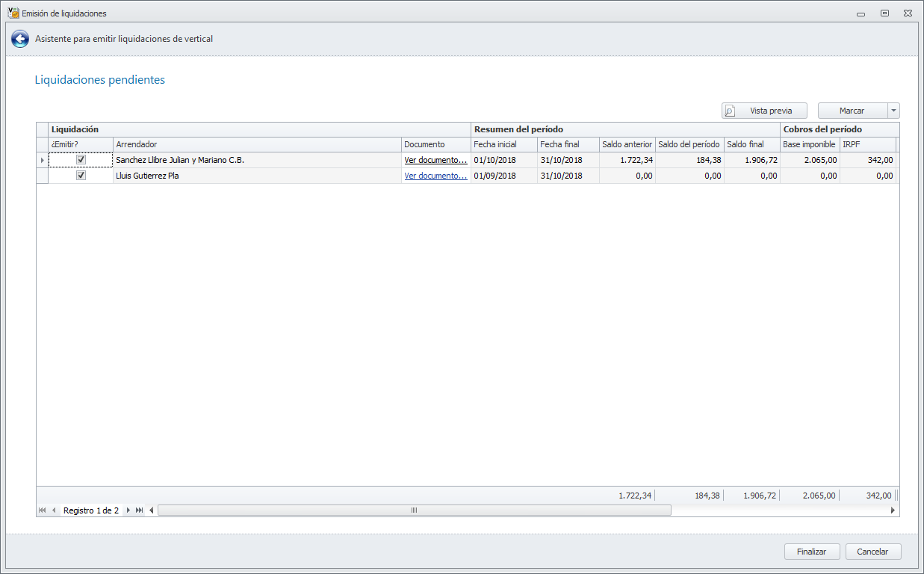Go to previous record navigator arrow
The height and width of the screenshot is (574, 924).
click(54, 510)
